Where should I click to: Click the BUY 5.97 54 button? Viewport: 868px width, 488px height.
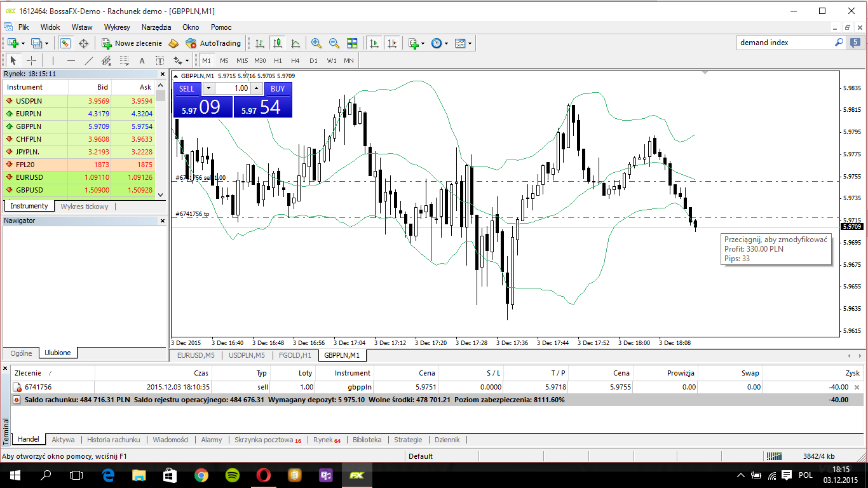(x=263, y=107)
